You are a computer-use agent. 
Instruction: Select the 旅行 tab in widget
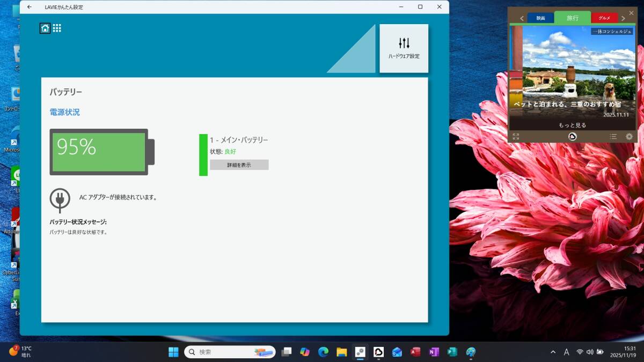click(x=572, y=18)
